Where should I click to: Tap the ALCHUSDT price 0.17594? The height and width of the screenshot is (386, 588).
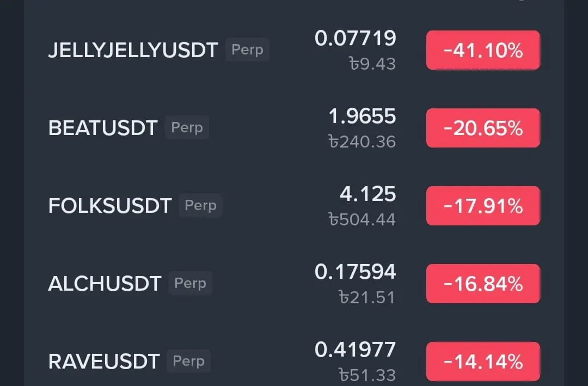point(355,272)
